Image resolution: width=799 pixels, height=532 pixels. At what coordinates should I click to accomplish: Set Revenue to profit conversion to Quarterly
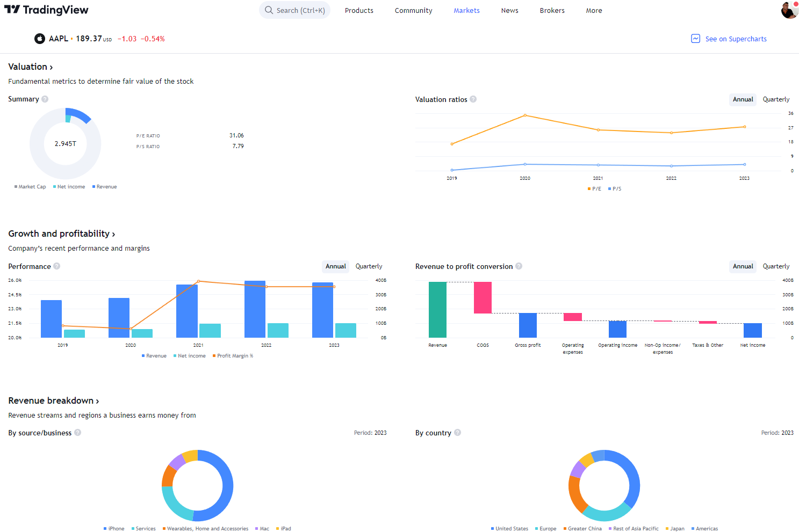click(776, 266)
